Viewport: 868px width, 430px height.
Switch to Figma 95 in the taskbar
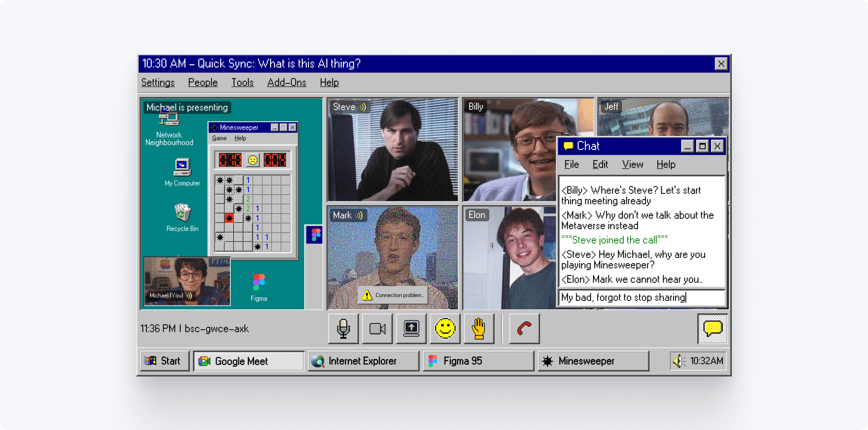(x=478, y=361)
